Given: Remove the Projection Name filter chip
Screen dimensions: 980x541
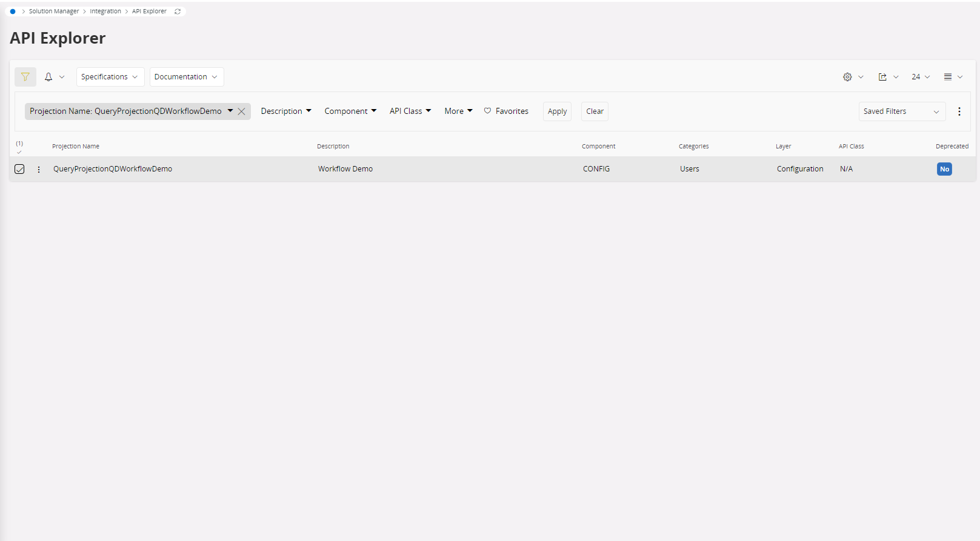Looking at the screenshot, I should click(241, 111).
